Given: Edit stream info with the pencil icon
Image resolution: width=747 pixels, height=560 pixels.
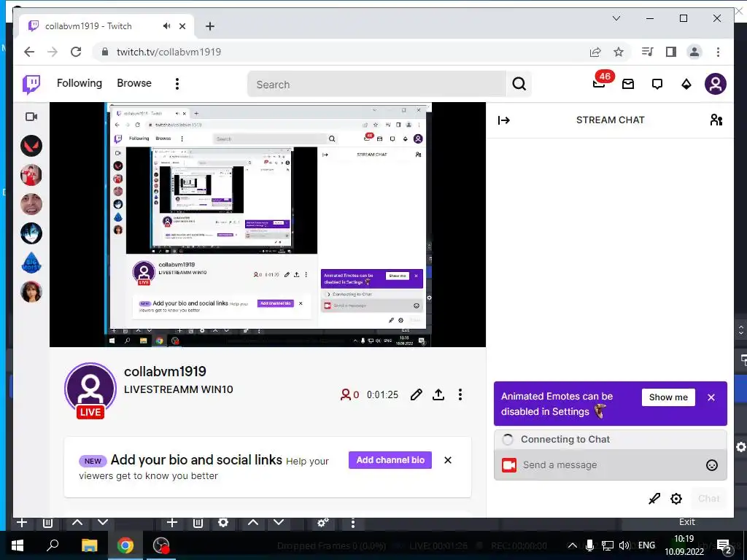Looking at the screenshot, I should pos(416,394).
